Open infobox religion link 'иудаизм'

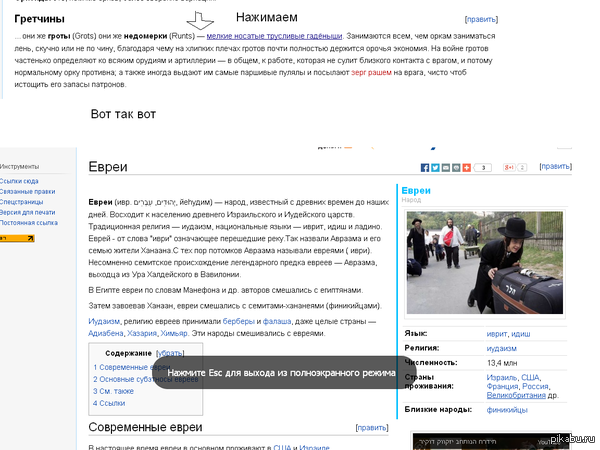tap(502, 348)
